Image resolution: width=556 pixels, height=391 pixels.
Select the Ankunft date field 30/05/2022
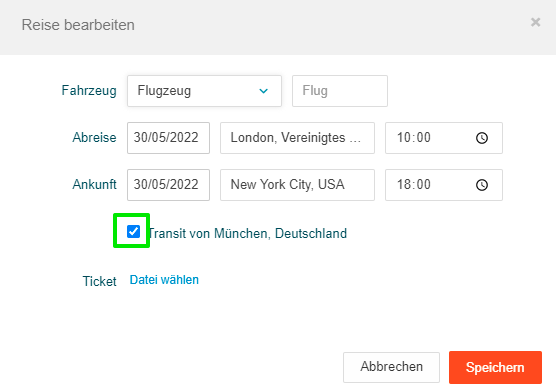click(x=168, y=185)
